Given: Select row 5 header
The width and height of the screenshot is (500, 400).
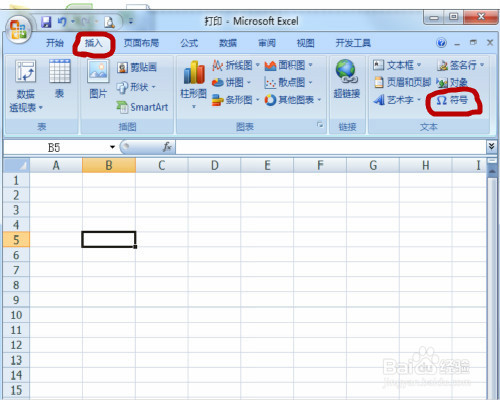Looking at the screenshot, I should [16, 240].
